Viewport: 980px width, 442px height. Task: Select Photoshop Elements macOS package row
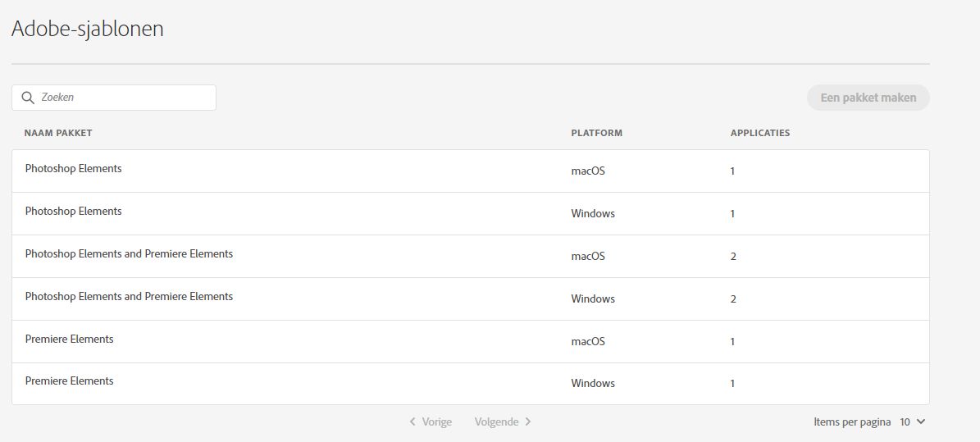click(x=73, y=169)
